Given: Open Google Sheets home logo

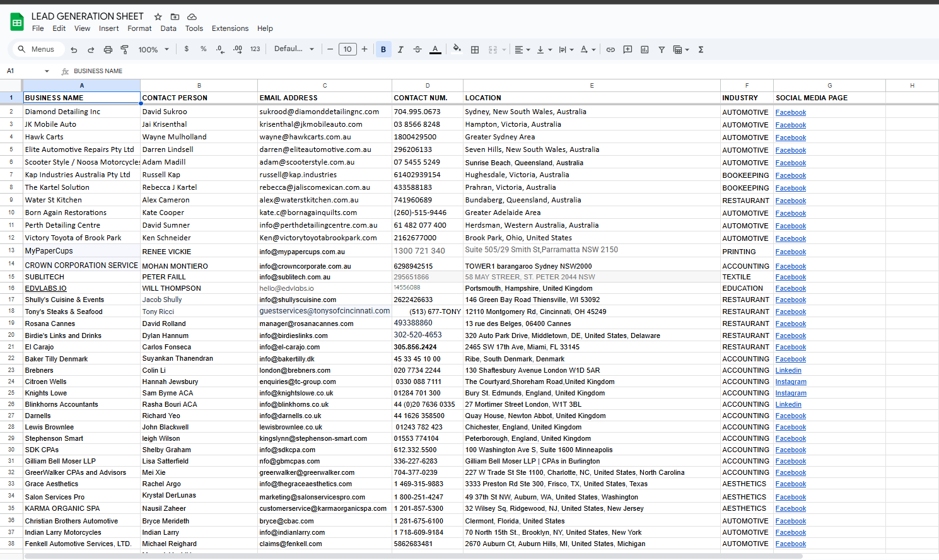Looking at the screenshot, I should coord(17,22).
